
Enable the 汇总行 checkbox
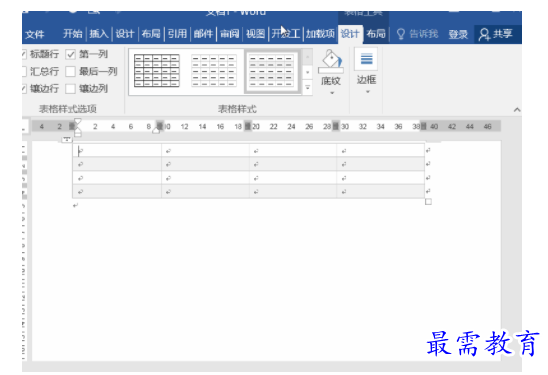pyautogui.click(x=23, y=72)
